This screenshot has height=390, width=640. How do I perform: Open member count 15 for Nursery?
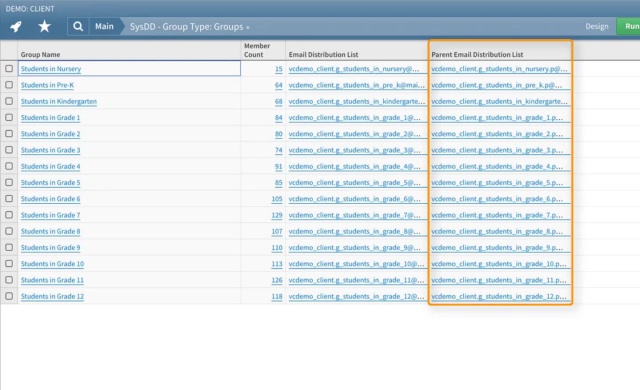(279, 69)
